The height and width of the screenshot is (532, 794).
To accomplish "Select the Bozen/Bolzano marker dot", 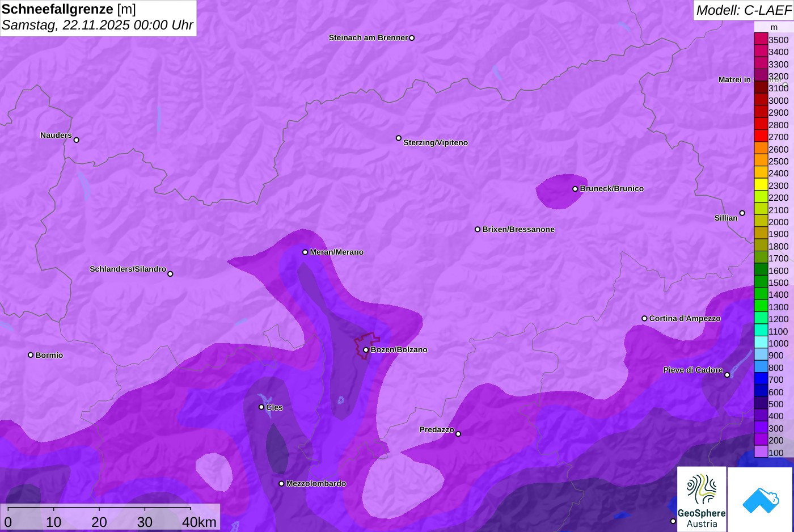I will point(366,350).
